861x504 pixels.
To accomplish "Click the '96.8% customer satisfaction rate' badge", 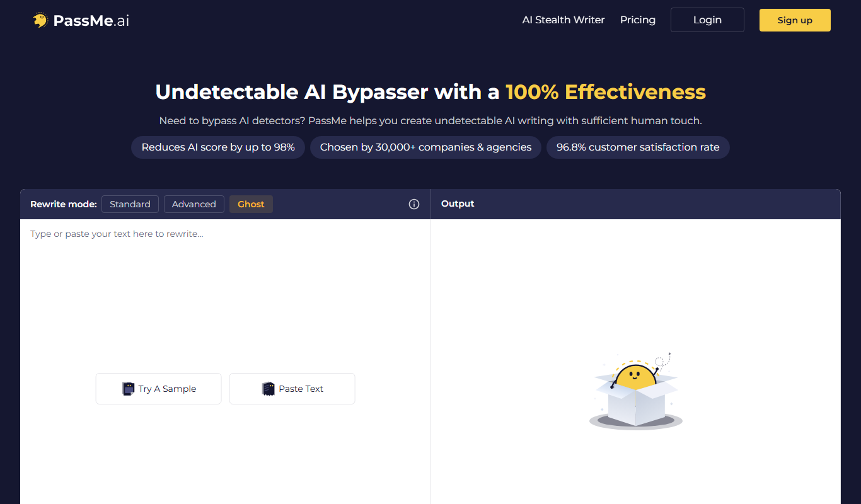I will click(x=638, y=147).
